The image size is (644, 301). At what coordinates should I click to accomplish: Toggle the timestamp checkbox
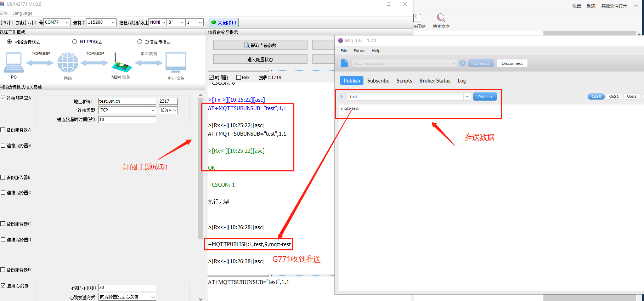pyautogui.click(x=211, y=78)
